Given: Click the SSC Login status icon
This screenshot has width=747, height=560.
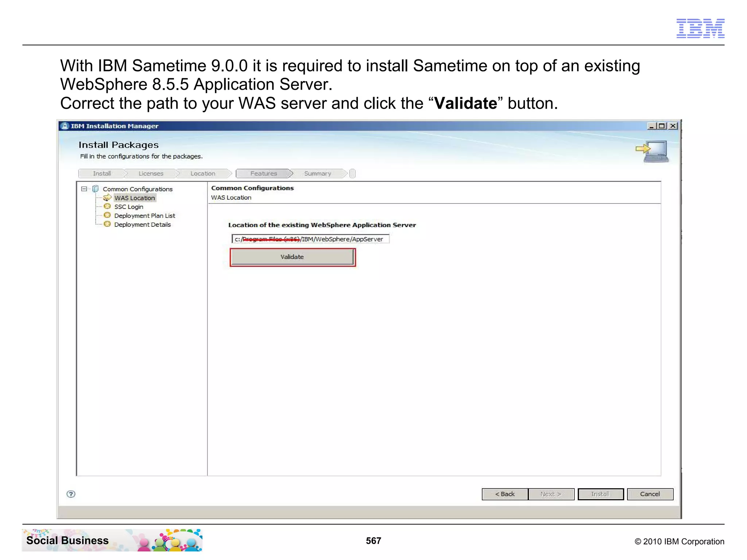Looking at the screenshot, I should tap(107, 206).
